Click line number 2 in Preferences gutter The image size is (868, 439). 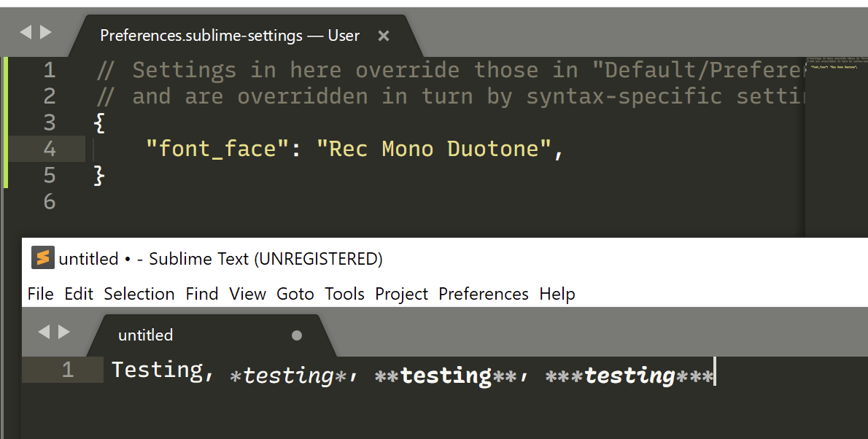pyautogui.click(x=50, y=97)
